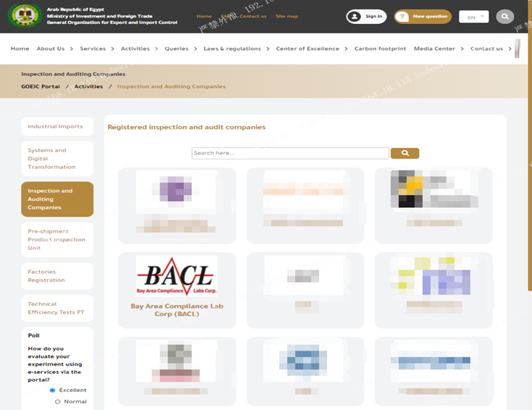Click the GOEIC emblem logo
Image resolution: width=532 pixels, height=410 pixels.
tap(25, 16)
